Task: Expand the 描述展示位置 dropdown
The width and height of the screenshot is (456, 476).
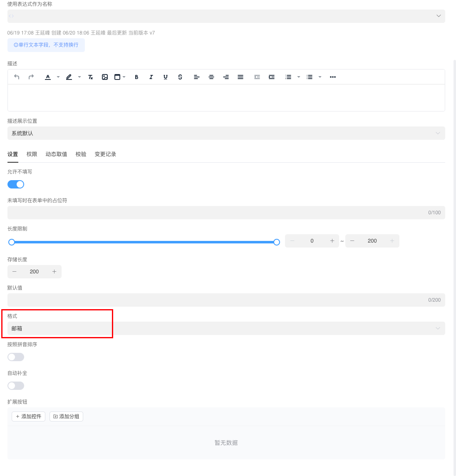Action: click(x=226, y=133)
